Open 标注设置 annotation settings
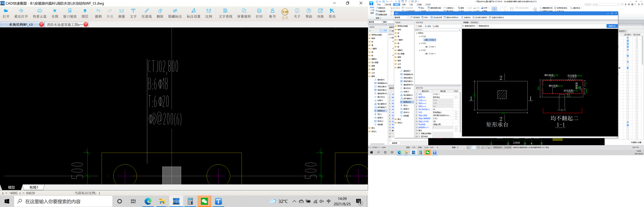 tap(193, 13)
